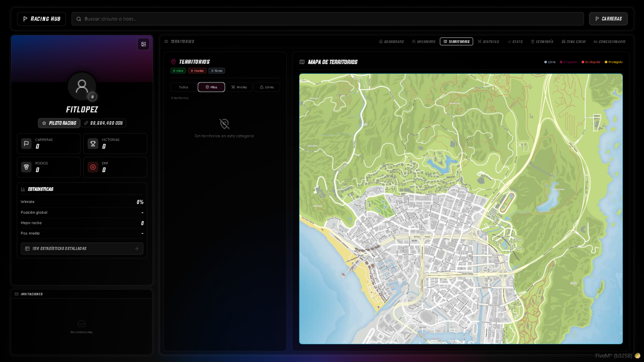Switch to the Disputas tab
Viewport: 644px width, 362px height.
coord(489,42)
